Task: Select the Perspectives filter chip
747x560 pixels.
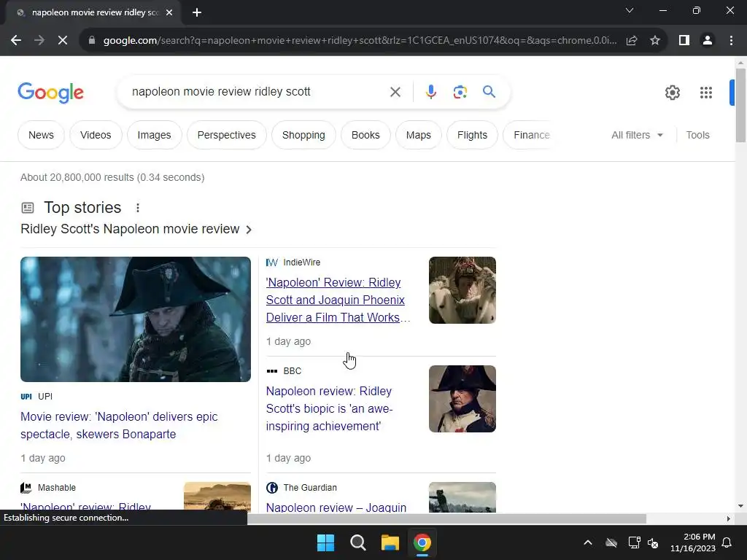Action: click(227, 135)
